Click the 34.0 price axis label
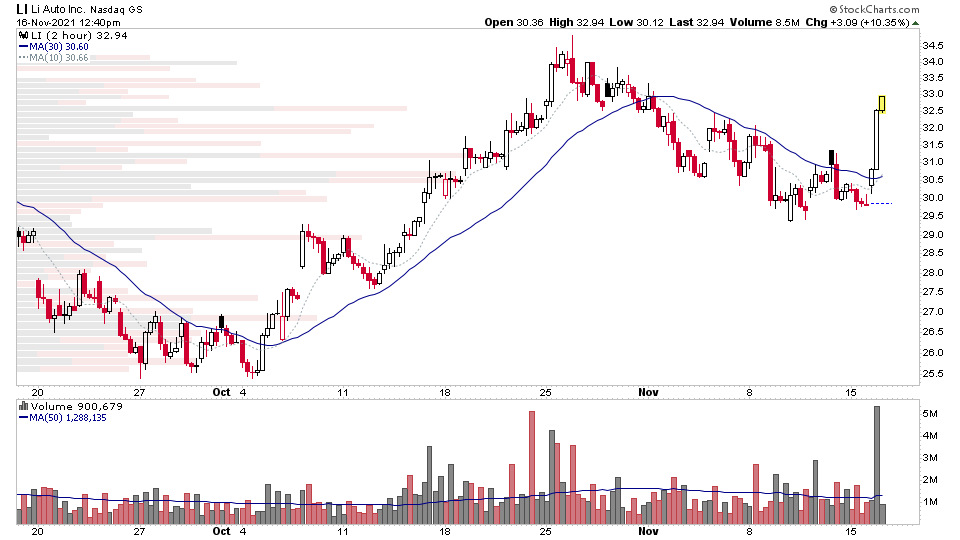 coord(932,62)
